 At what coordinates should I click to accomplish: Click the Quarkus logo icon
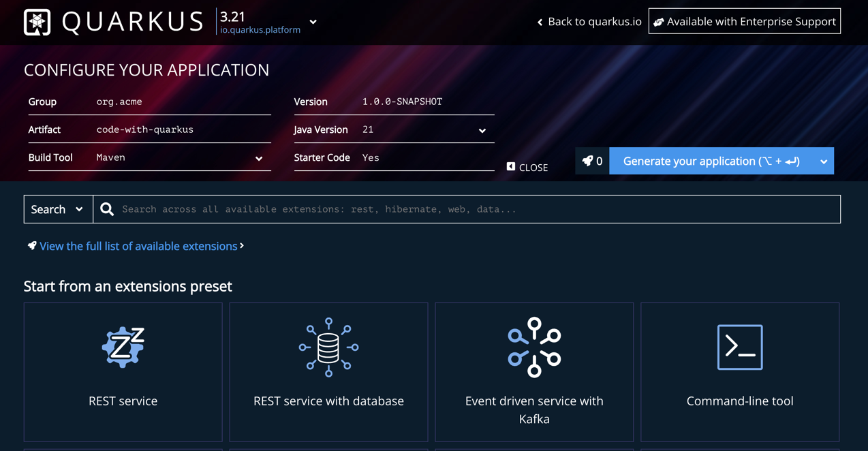tap(37, 22)
